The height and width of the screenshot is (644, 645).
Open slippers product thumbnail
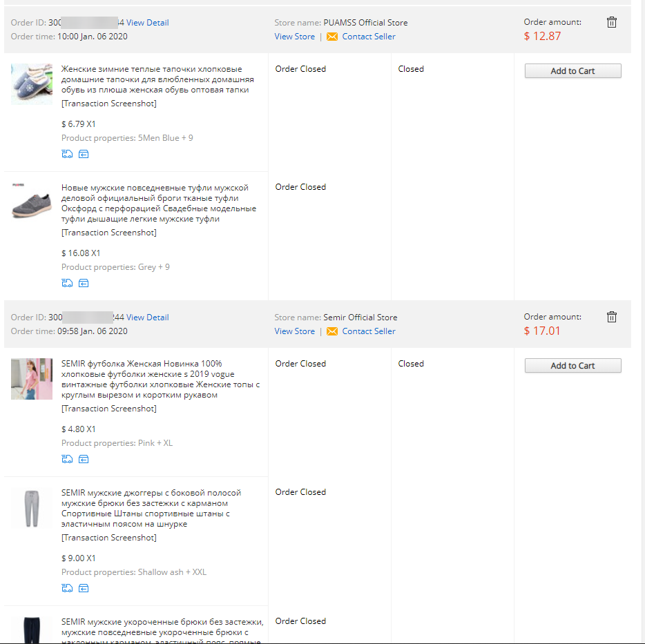[x=32, y=84]
